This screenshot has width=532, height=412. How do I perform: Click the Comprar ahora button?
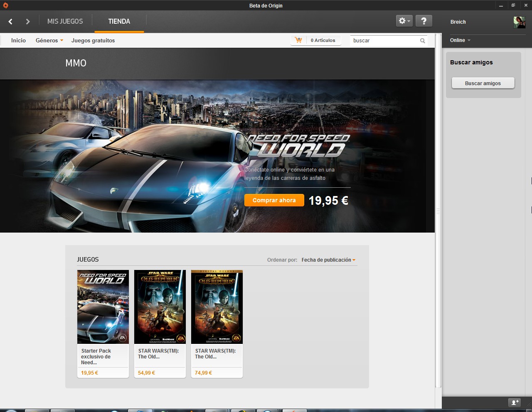(x=274, y=200)
